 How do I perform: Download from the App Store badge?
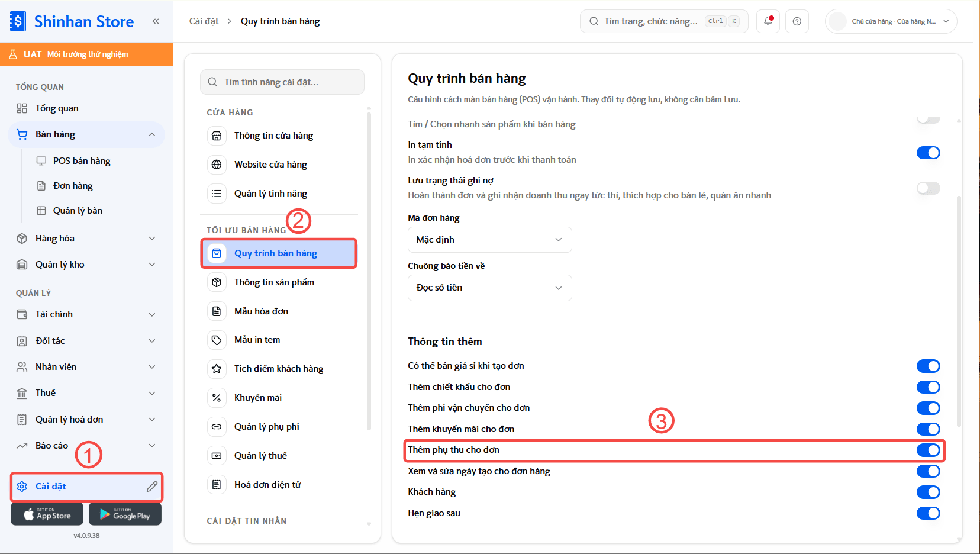(47, 514)
